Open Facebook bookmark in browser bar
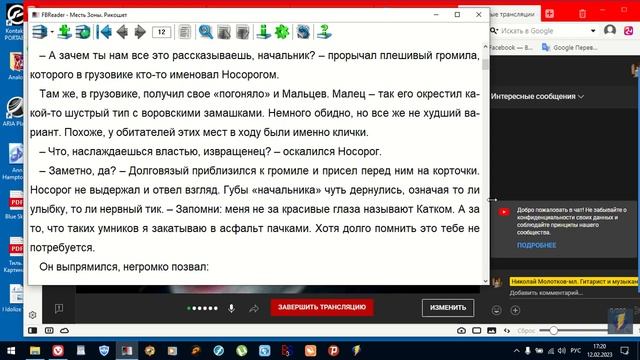The width and height of the screenshot is (640, 360). (x=511, y=47)
